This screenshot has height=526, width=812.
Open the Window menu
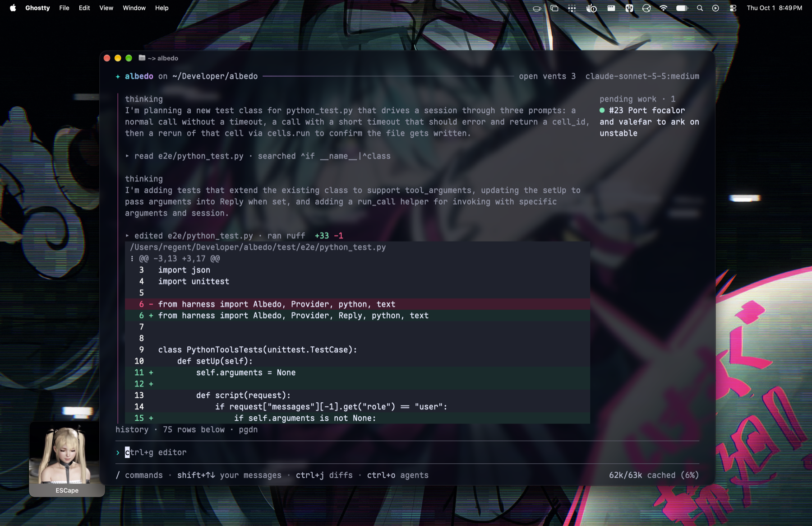pos(134,8)
